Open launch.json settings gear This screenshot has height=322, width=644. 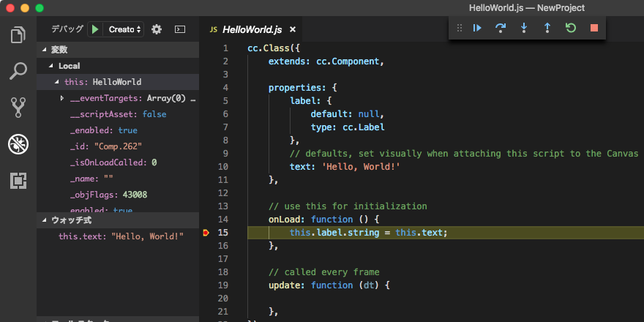tap(157, 29)
